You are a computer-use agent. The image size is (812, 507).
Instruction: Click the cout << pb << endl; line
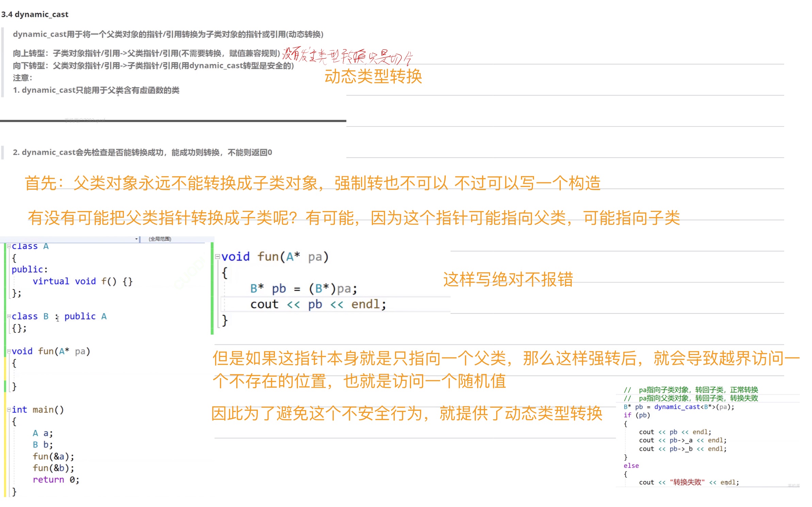coord(318,304)
